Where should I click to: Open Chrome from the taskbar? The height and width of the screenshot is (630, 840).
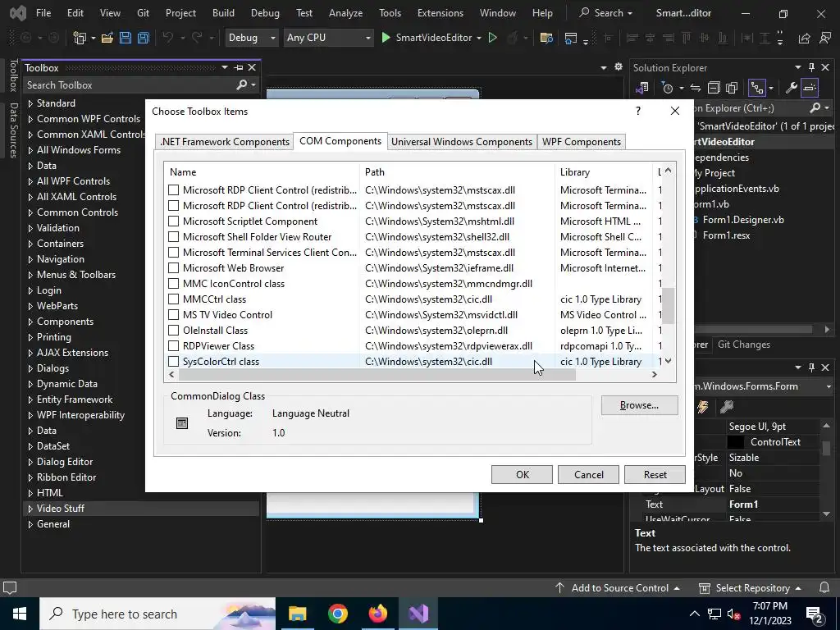337,614
